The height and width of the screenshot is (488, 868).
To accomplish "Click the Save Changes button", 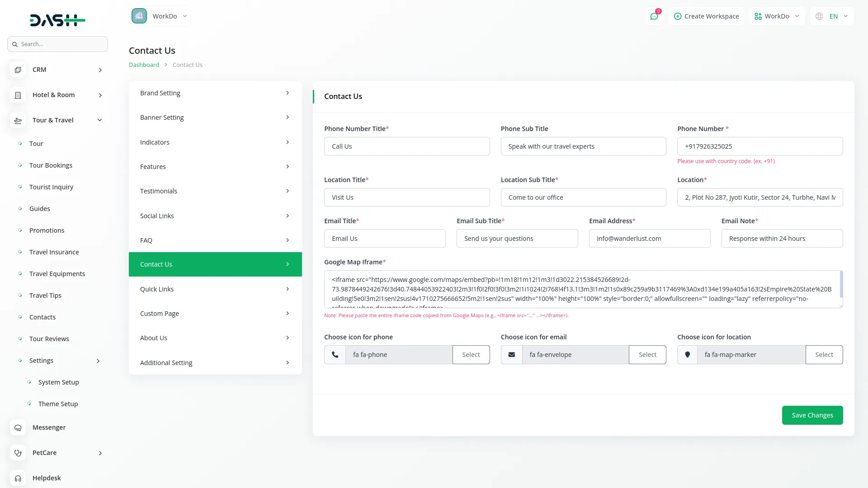I will (x=812, y=415).
